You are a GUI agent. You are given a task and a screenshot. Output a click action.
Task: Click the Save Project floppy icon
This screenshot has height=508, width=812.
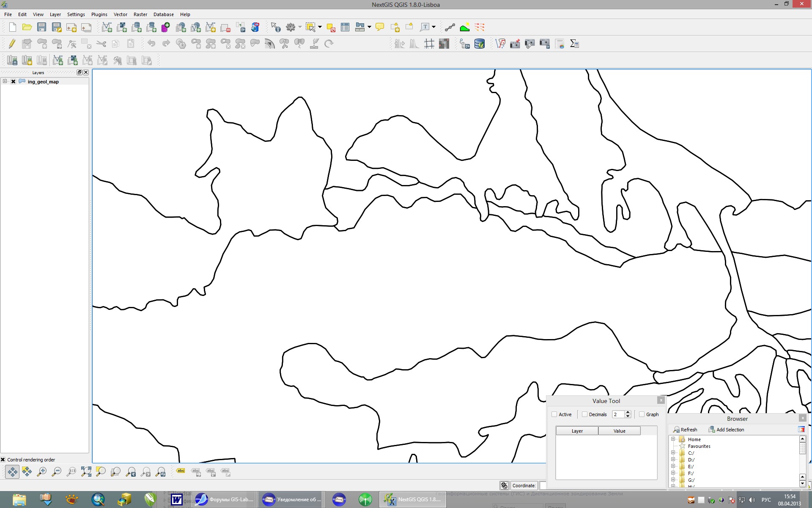[41, 28]
